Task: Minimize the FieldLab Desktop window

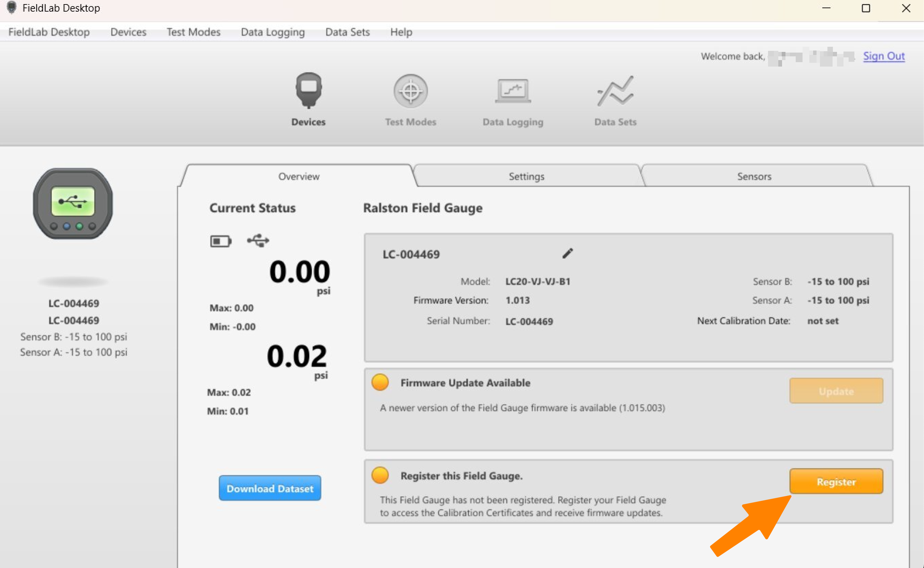Action: tap(826, 8)
